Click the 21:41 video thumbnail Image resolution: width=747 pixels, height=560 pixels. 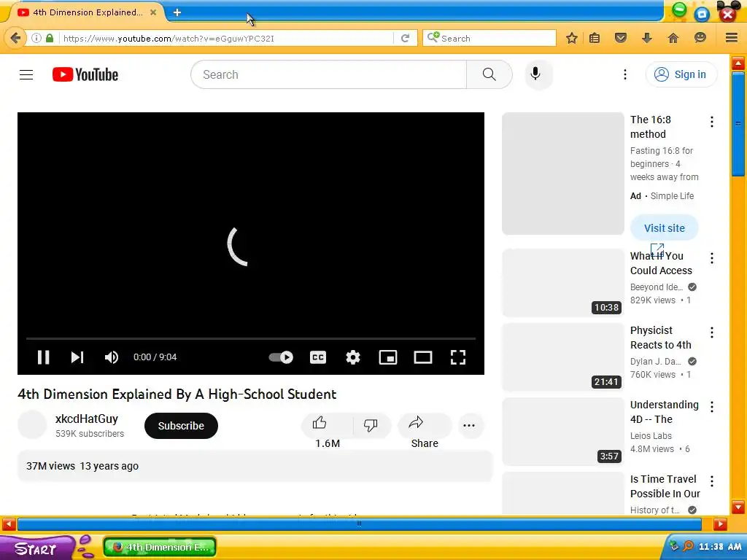pos(563,357)
